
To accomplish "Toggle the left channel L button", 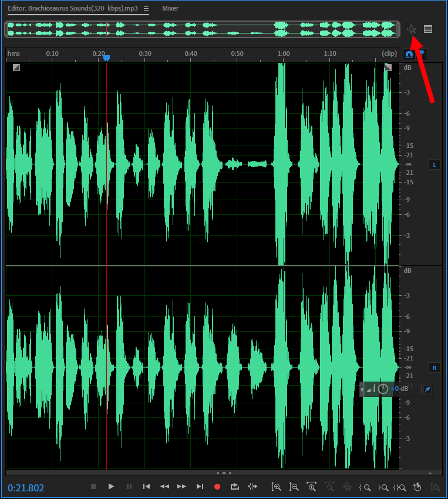I will coord(434,164).
